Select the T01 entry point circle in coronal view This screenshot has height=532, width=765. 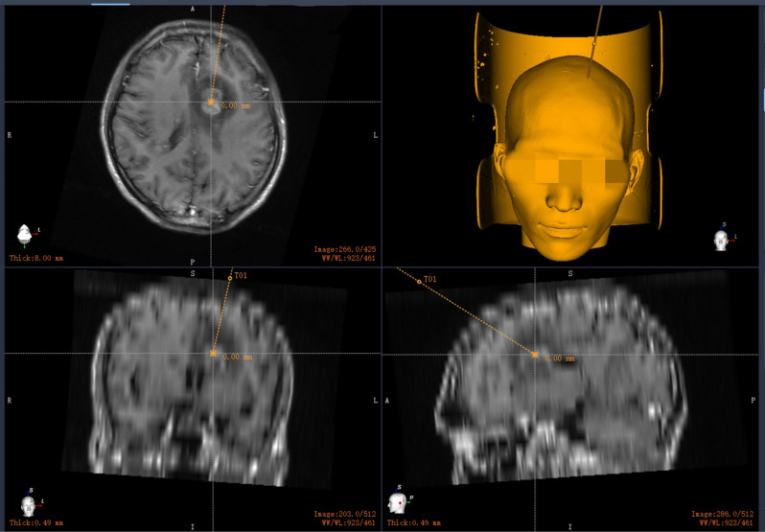coord(230,278)
